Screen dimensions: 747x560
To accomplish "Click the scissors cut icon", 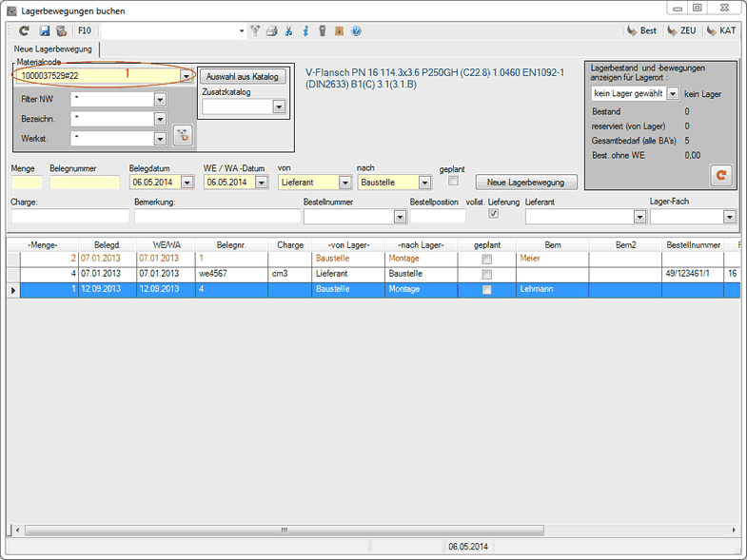I will 289,31.
